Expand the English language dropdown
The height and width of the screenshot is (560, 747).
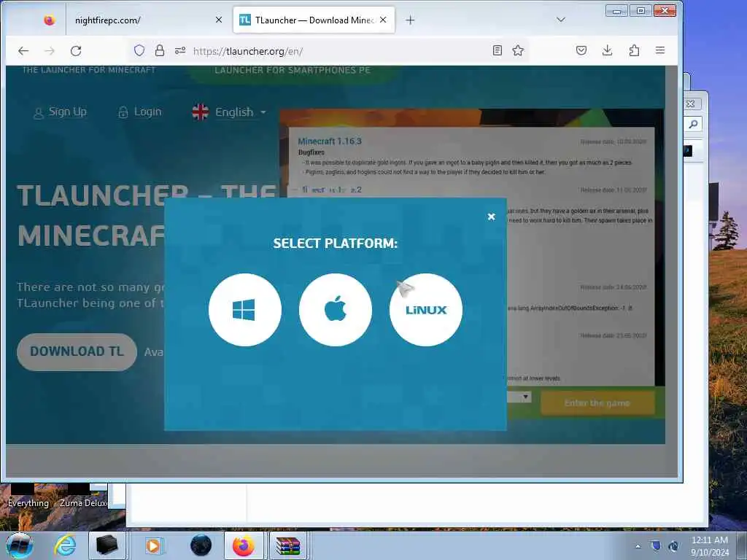[x=229, y=112]
